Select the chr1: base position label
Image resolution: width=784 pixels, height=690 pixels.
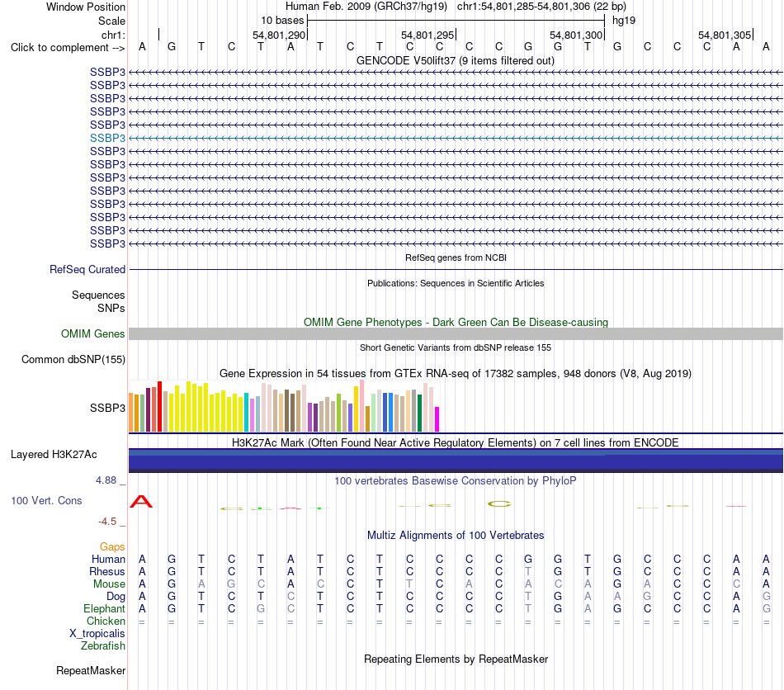coord(113,35)
